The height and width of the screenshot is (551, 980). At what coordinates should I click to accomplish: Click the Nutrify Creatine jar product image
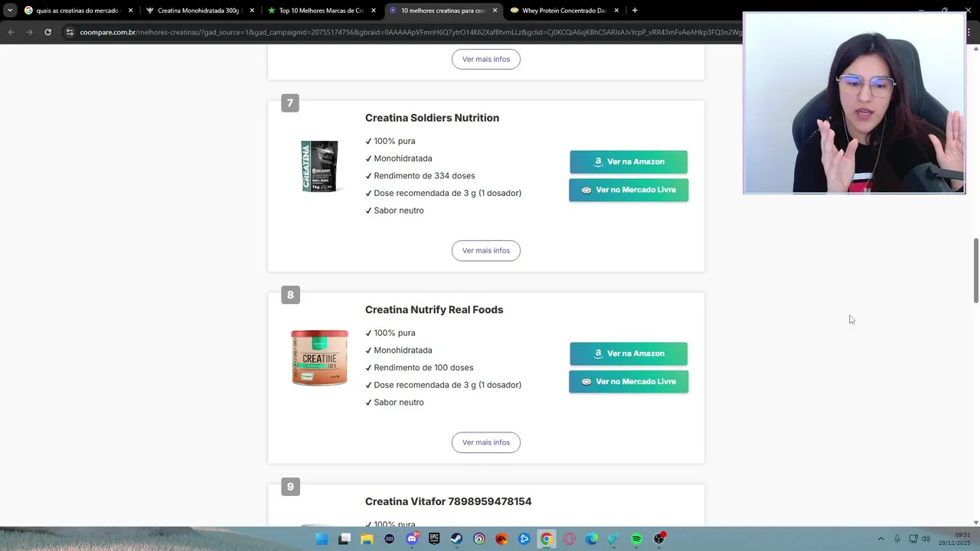pyautogui.click(x=319, y=357)
